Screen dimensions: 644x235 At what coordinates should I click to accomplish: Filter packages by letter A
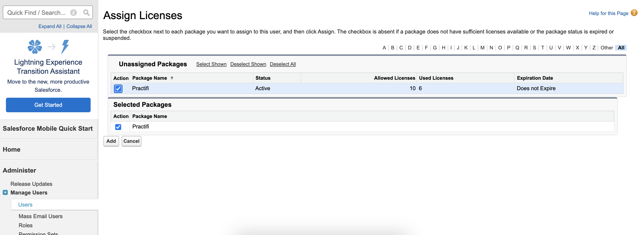tap(384, 48)
